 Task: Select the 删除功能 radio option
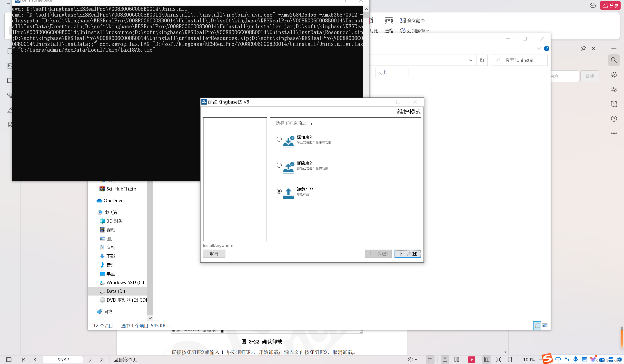tap(279, 165)
